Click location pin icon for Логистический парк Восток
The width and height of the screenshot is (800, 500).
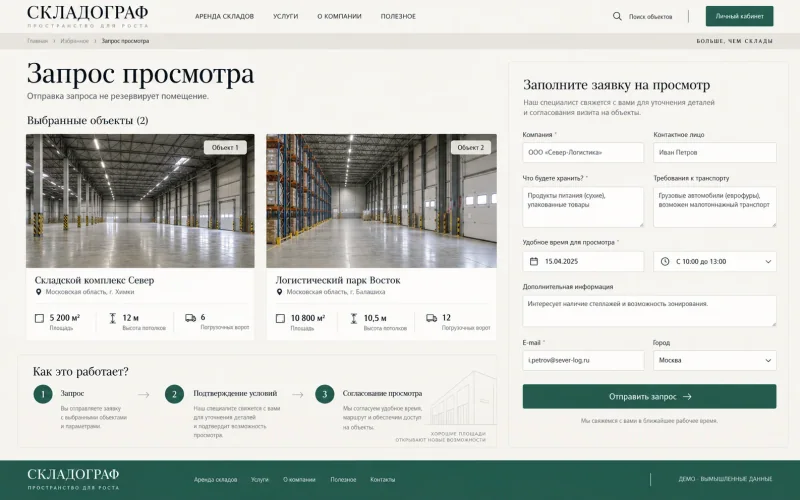[279, 292]
